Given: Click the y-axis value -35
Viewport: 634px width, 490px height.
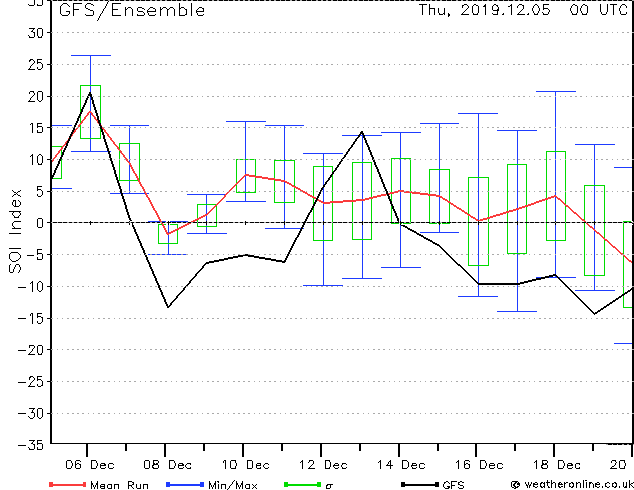Looking at the screenshot, I should tap(30, 445).
